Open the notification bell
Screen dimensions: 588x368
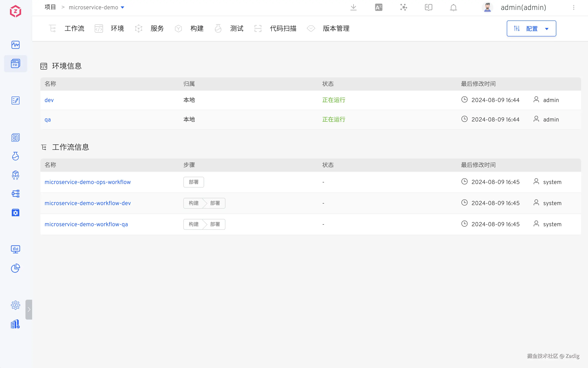click(453, 7)
